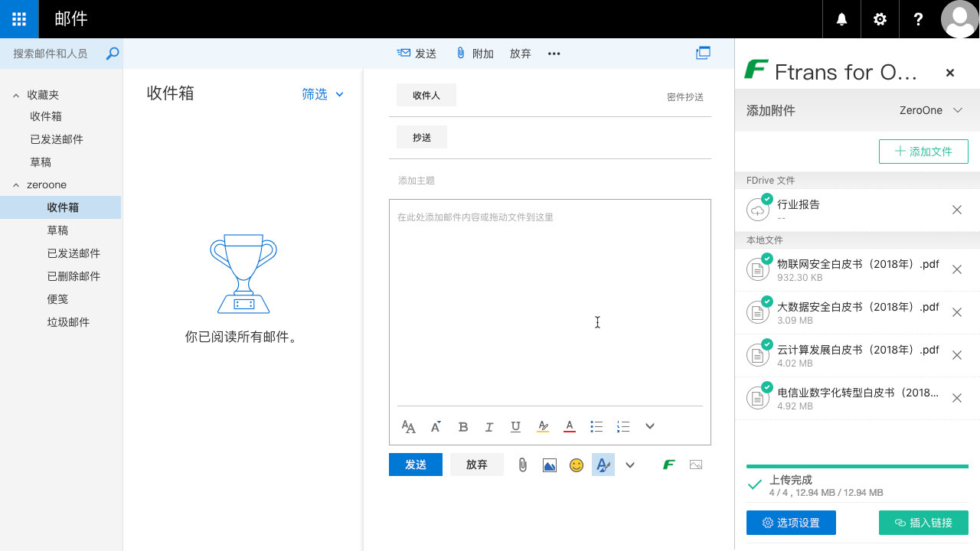980x551 pixels.
Task: Remove 云计算发展白皮书 from the upload list
Action: click(957, 355)
